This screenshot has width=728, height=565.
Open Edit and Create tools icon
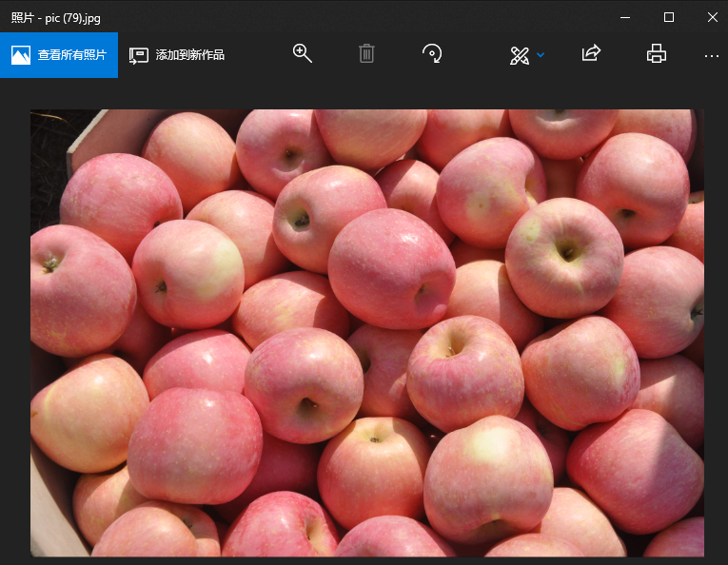[519, 55]
